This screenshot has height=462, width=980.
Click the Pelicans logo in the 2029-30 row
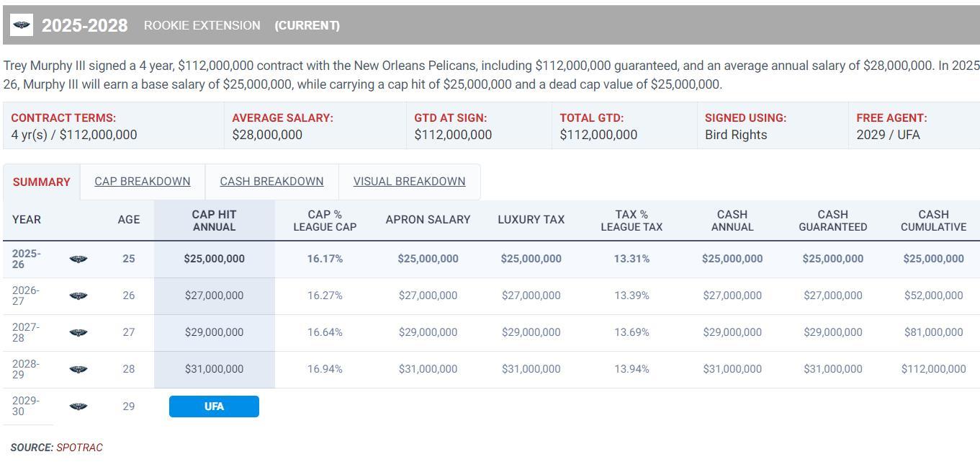(x=78, y=407)
